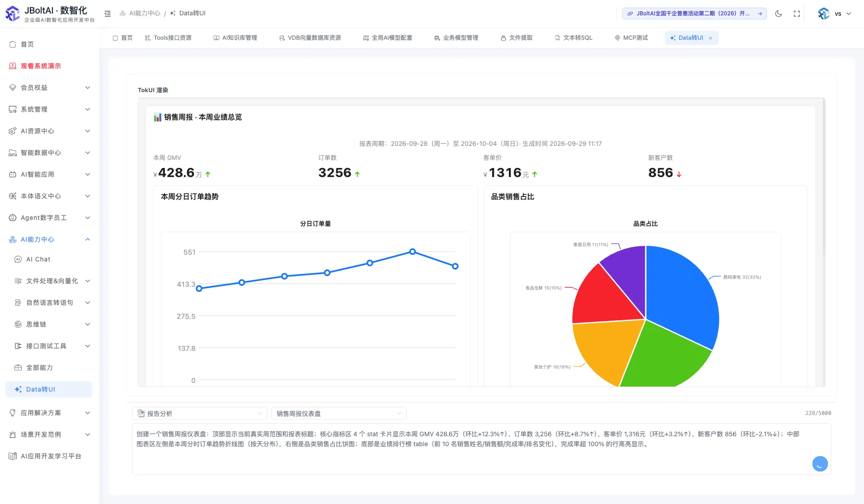Open AI Chat sidebar item
The image size is (864, 504).
[x=50, y=259]
